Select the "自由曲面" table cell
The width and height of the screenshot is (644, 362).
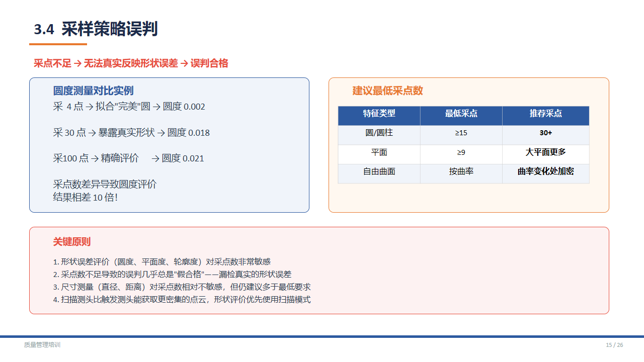(379, 171)
